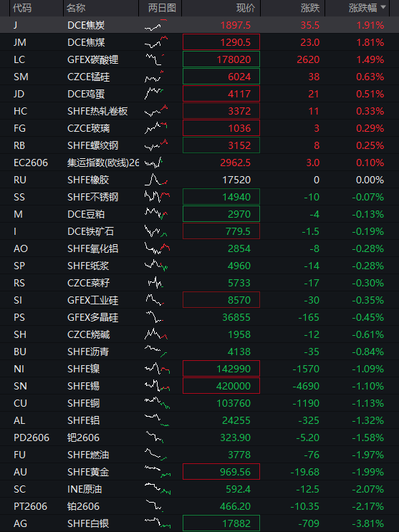Sort by the 涨跌 column header
The image size is (399, 532).
coord(310,8)
